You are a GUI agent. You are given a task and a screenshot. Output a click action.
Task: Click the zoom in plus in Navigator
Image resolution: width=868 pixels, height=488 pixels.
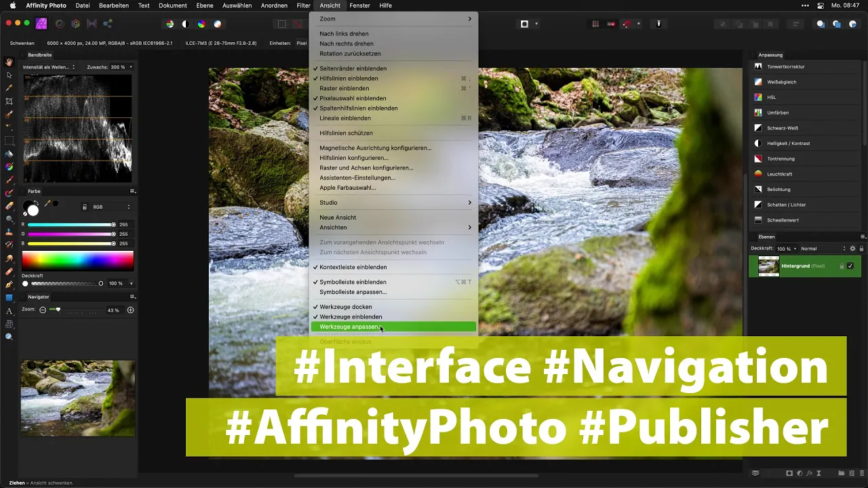(131, 310)
